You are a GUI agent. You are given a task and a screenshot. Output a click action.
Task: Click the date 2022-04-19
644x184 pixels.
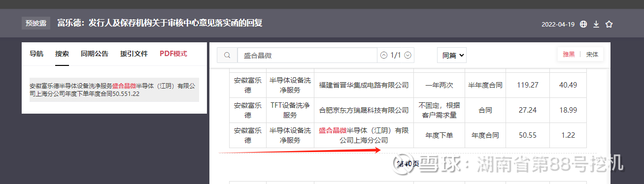pos(558,24)
